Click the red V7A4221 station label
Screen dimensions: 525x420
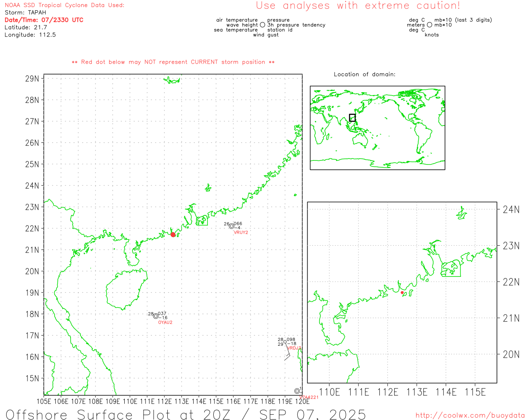pos(309,397)
